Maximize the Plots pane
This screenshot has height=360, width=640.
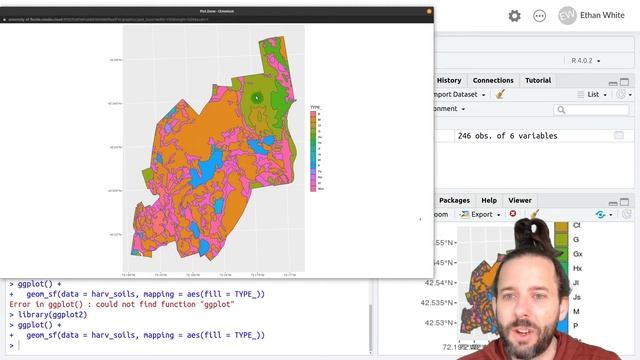click(x=624, y=202)
